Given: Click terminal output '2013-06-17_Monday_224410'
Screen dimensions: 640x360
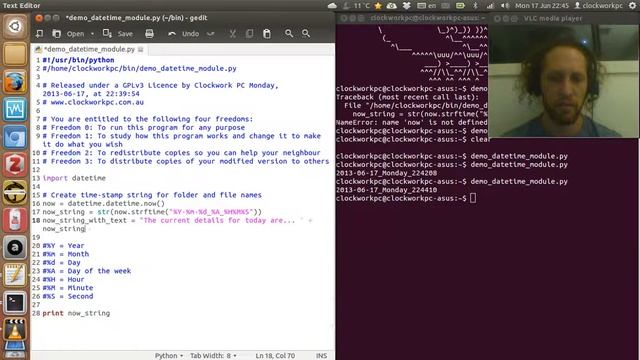Looking at the screenshot, I should (386, 190).
